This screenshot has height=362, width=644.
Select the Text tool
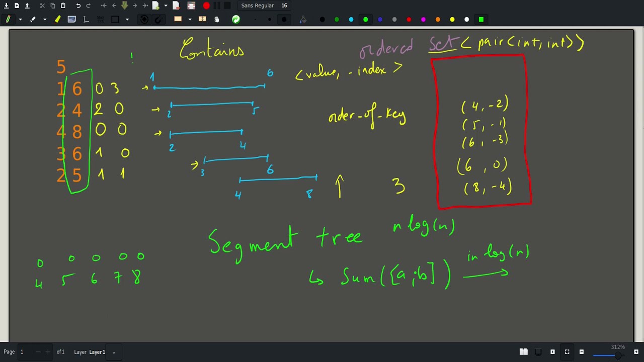click(86, 20)
